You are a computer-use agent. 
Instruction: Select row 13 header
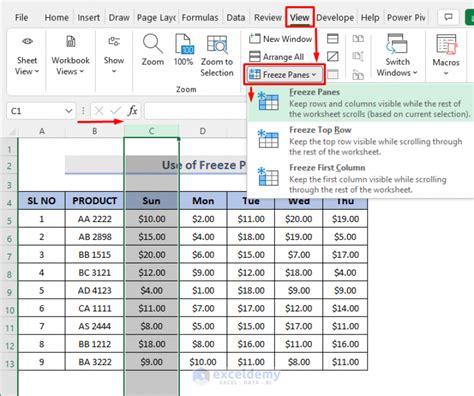pyautogui.click(x=9, y=363)
